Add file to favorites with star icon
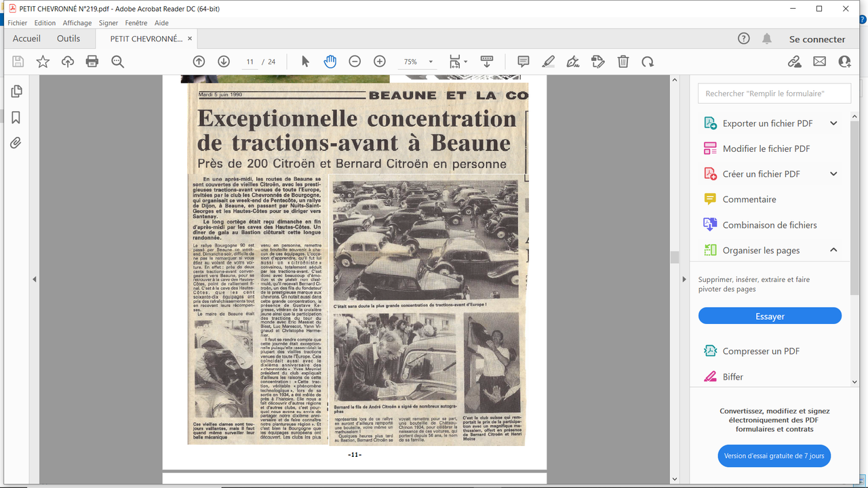 tap(43, 62)
